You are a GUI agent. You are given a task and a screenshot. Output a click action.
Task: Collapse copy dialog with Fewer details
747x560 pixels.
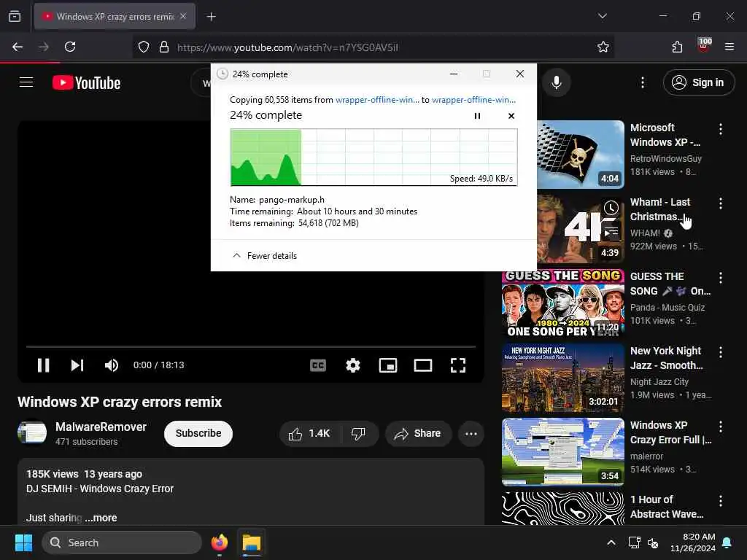[x=264, y=256]
